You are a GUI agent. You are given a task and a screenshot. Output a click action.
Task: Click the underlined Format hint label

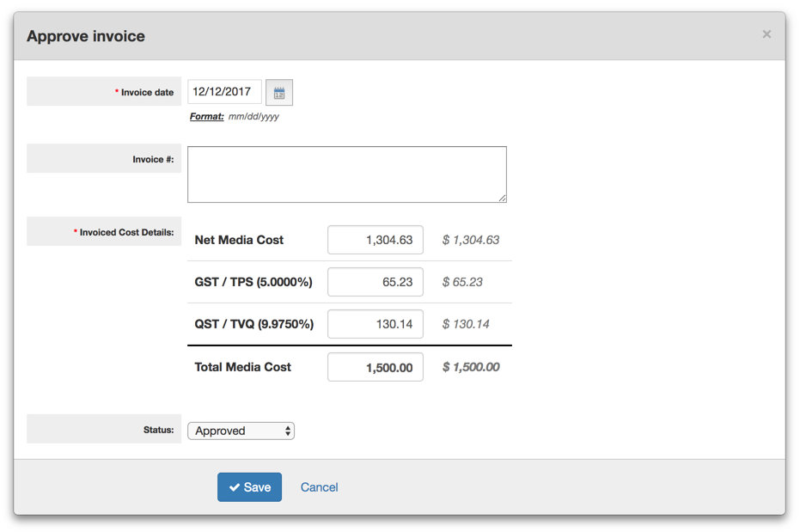pos(206,117)
